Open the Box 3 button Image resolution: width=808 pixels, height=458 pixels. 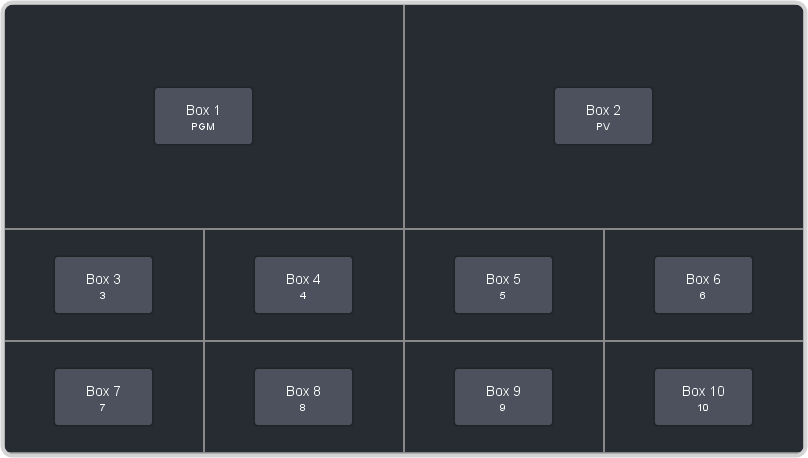coord(104,285)
